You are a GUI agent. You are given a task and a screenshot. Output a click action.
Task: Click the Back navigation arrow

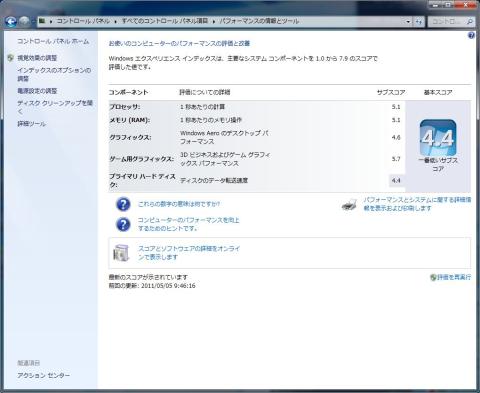(x=11, y=22)
